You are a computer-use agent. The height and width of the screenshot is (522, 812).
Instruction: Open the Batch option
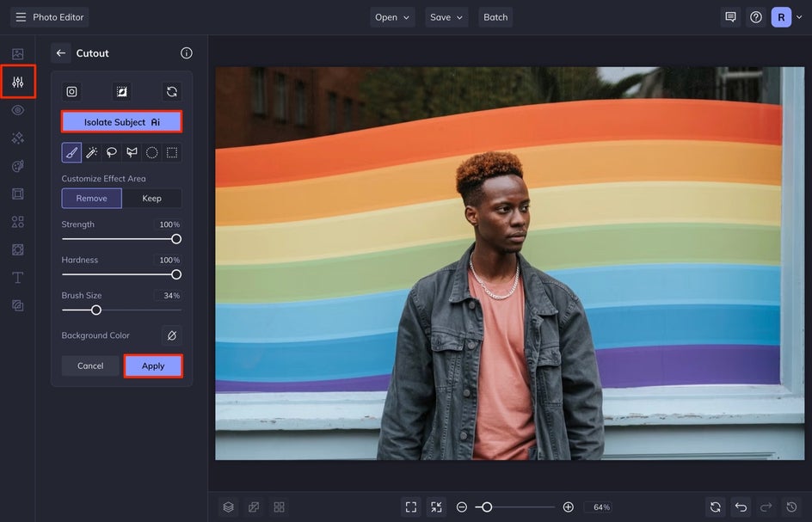click(495, 17)
